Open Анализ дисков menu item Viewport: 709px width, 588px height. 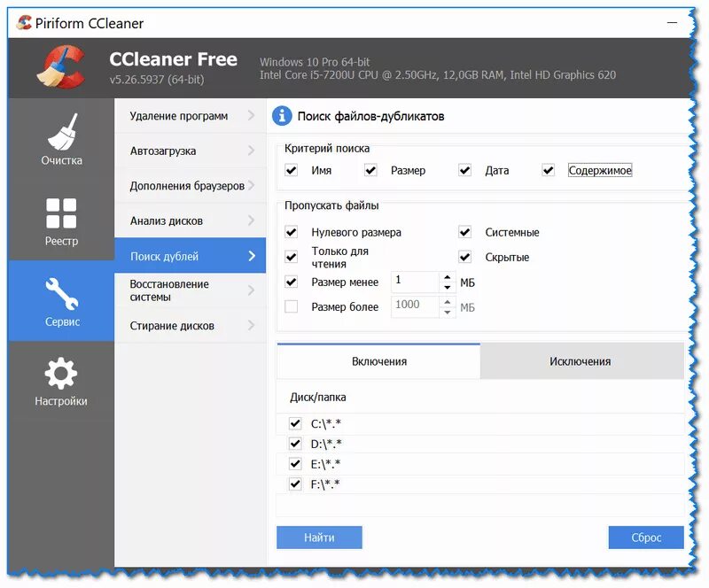click(190, 220)
